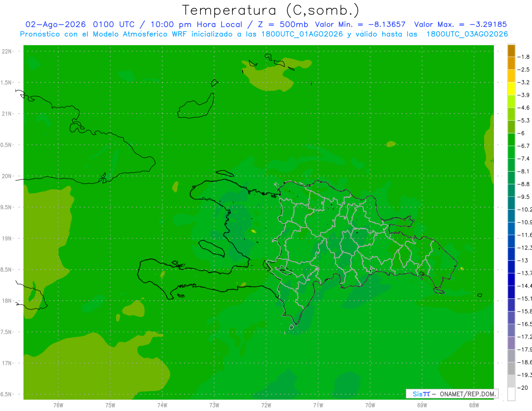Click the "74W" longitude label

coord(162,405)
